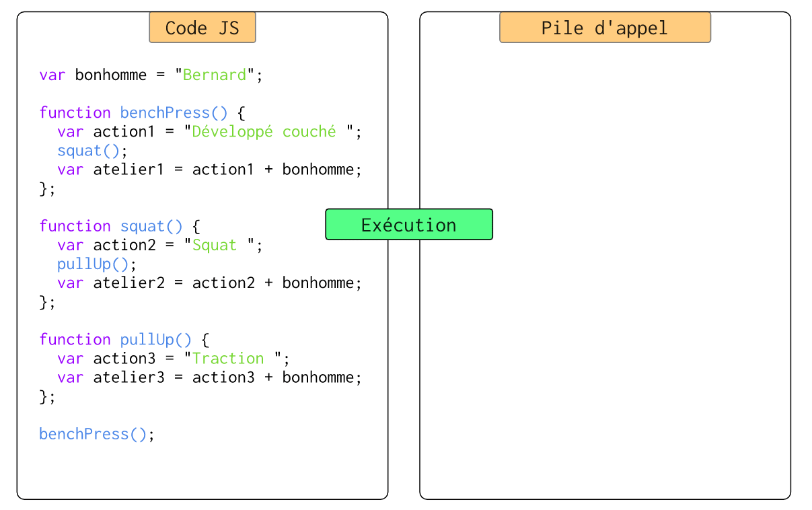This screenshot has width=812, height=510.
Task: Click the final benchPress(); call statement
Action: pyautogui.click(x=97, y=434)
